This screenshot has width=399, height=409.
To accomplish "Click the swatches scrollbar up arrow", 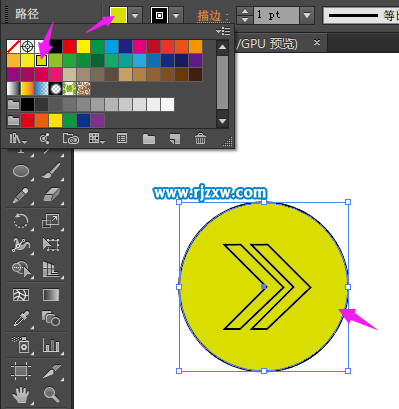I will tap(222, 47).
